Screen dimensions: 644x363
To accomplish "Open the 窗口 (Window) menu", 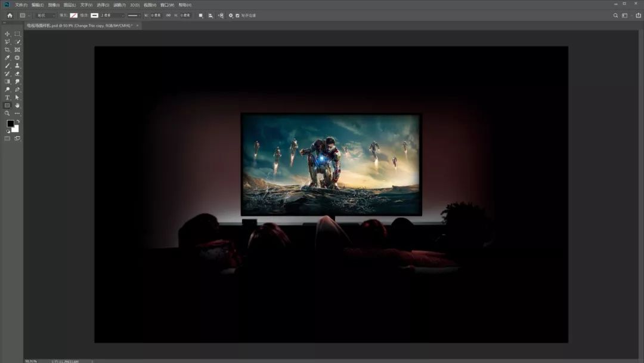I will (167, 5).
